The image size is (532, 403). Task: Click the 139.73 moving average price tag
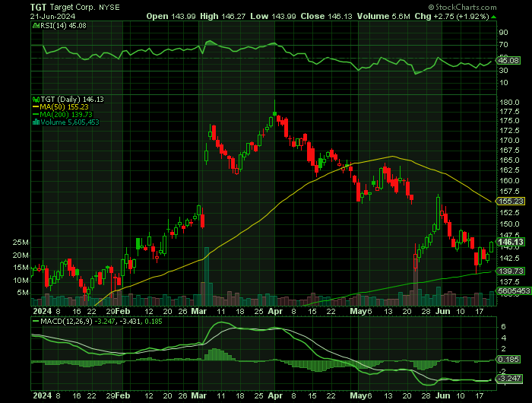pos(511,271)
